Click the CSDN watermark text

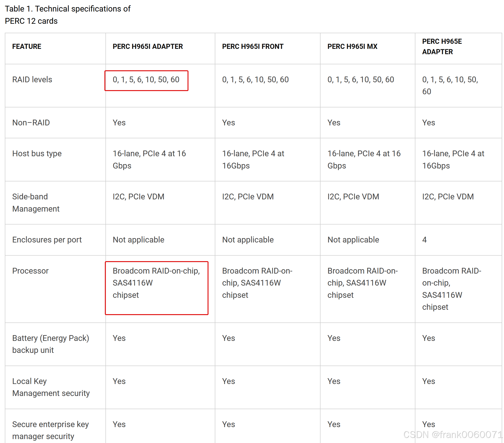(x=452, y=435)
